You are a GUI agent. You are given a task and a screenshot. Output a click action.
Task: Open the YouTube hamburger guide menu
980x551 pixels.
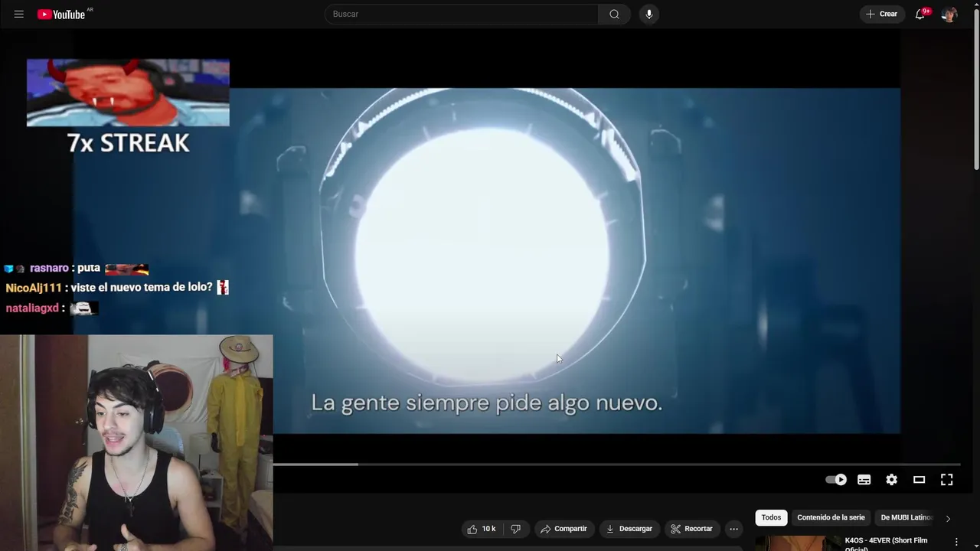[19, 14]
